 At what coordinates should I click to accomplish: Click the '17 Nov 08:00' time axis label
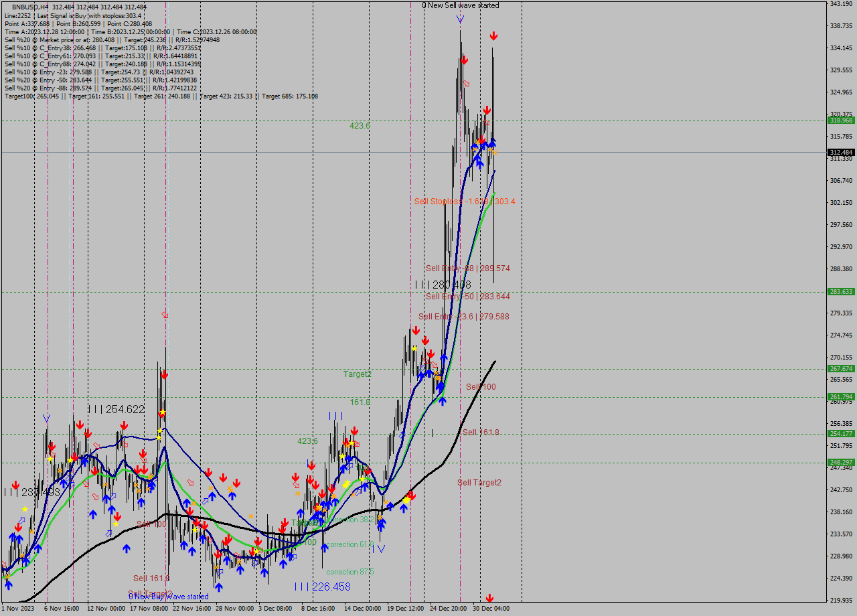click(149, 609)
